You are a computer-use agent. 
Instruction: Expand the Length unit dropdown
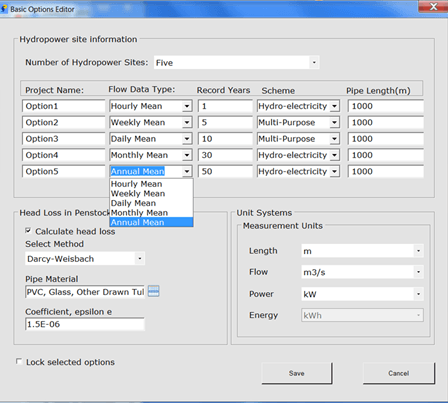pos(418,251)
